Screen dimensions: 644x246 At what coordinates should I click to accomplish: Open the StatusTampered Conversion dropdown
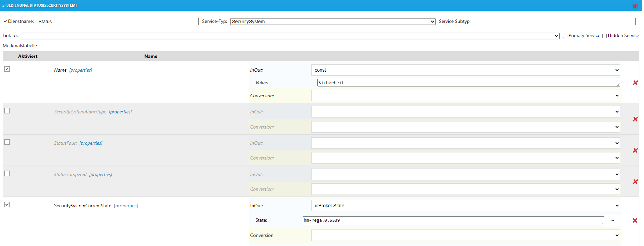pyautogui.click(x=466, y=189)
